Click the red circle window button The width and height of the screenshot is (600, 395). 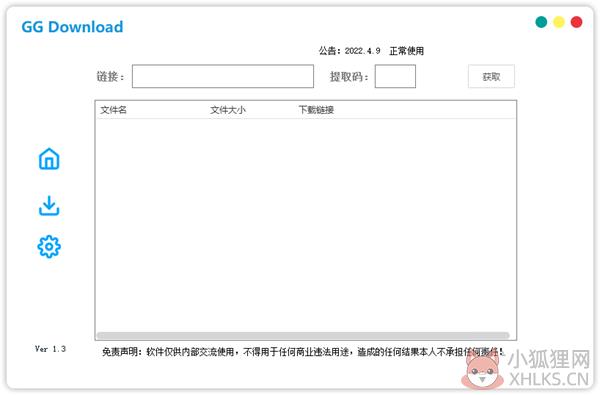[576, 22]
